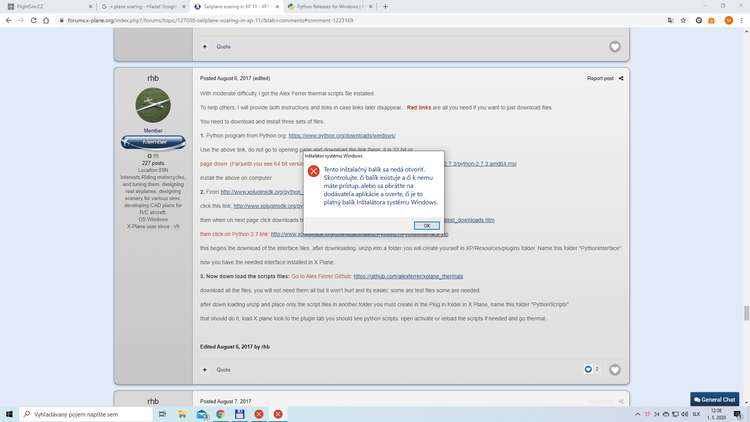Close the Google search results tab
Screen dimensions: 750x422
click(183, 7)
